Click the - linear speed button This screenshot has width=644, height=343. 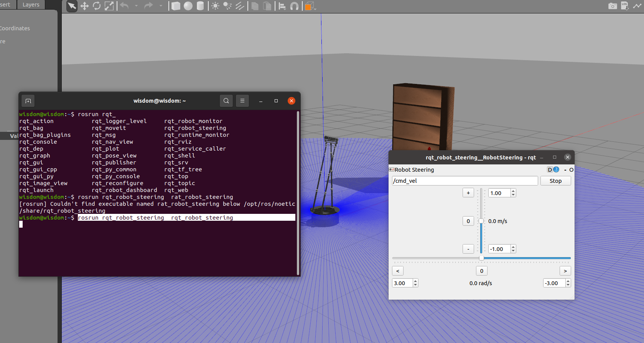coord(468,249)
